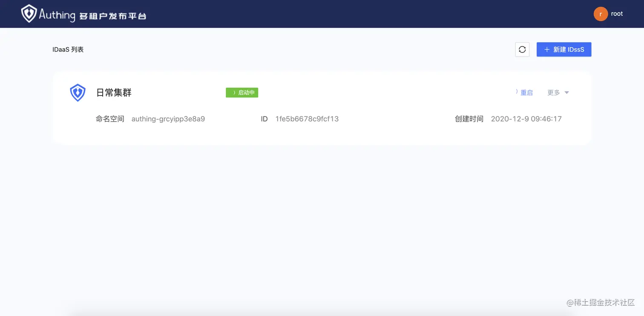Click the root username in header
Screen dimensions: 644x316
coord(617,14)
